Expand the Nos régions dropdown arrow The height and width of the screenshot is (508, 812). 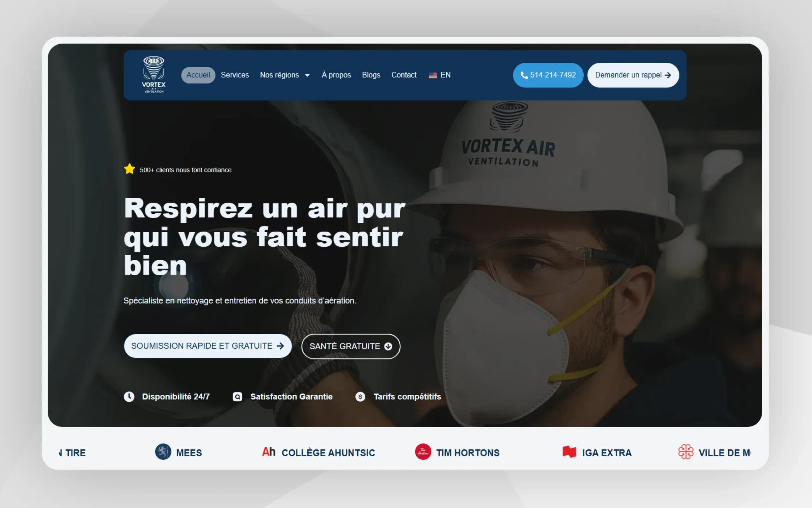click(x=307, y=76)
